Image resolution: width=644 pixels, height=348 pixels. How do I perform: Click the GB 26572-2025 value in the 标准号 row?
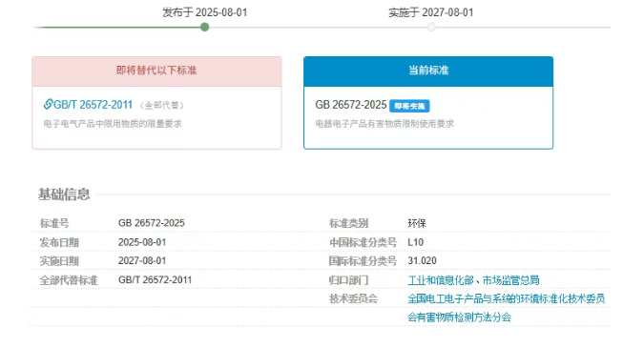(152, 223)
